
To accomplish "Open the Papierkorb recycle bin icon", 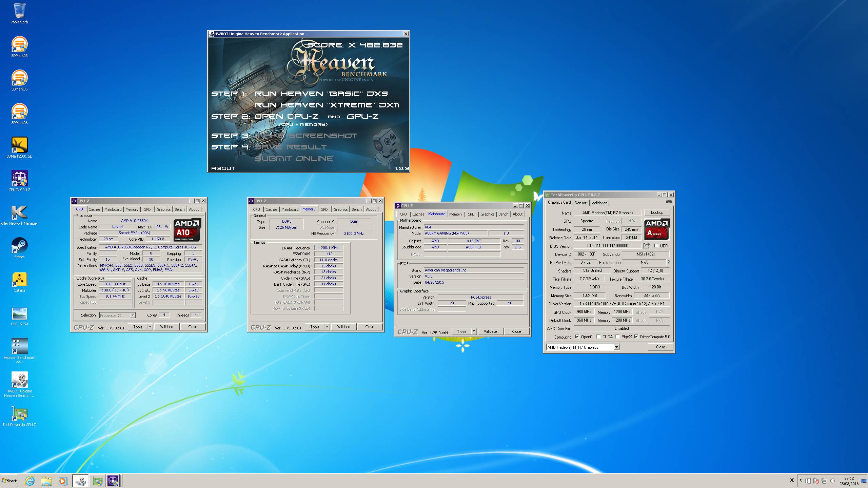I will click(19, 14).
